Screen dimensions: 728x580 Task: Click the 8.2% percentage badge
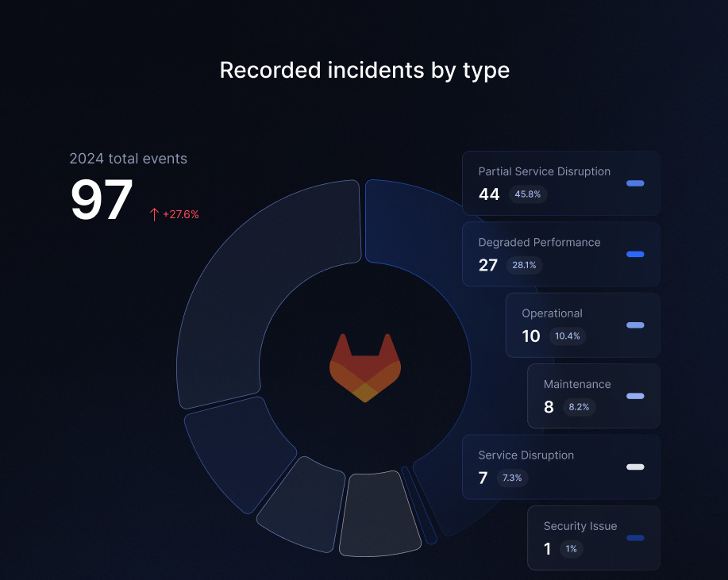pyautogui.click(x=579, y=407)
